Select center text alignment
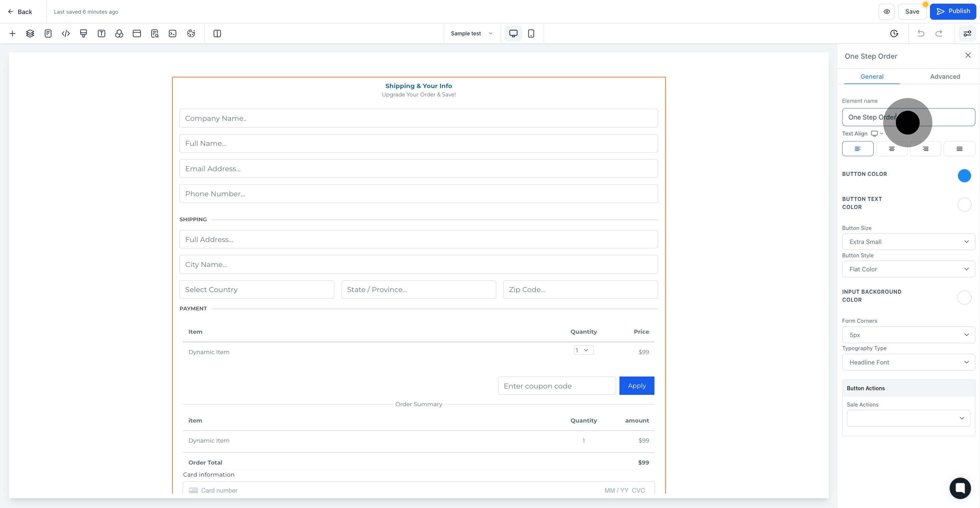The image size is (980, 508). (x=891, y=149)
